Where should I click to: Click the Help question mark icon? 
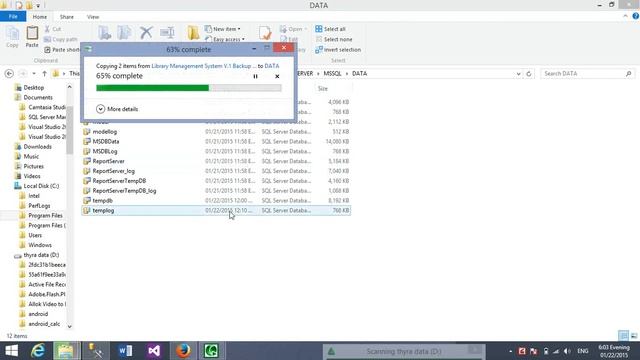pyautogui.click(x=636, y=16)
